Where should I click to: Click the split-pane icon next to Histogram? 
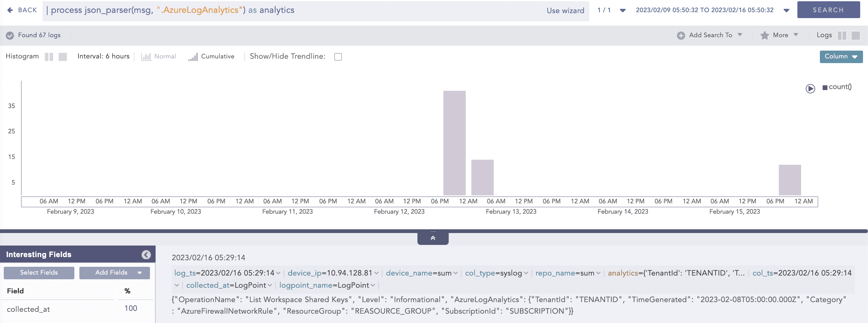coord(49,57)
